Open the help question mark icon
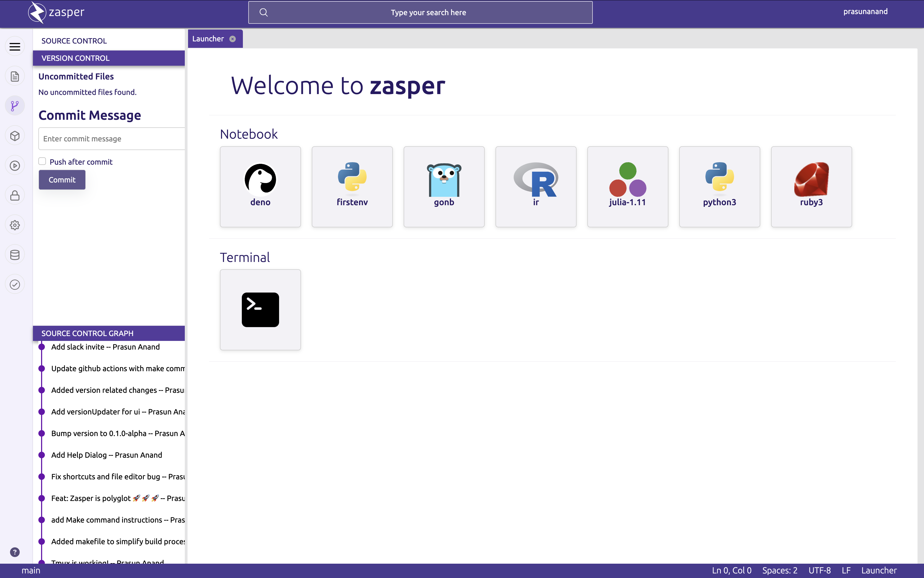Image resolution: width=924 pixels, height=578 pixels. coord(15,552)
